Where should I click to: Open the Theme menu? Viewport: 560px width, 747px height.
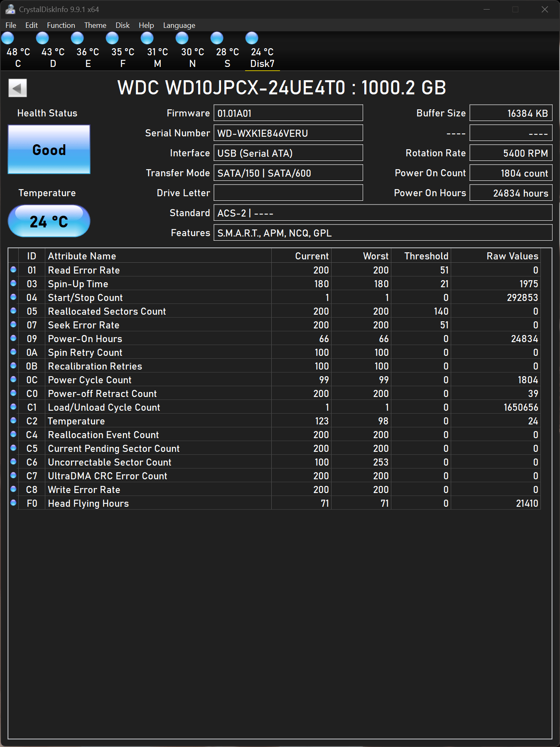tap(95, 25)
